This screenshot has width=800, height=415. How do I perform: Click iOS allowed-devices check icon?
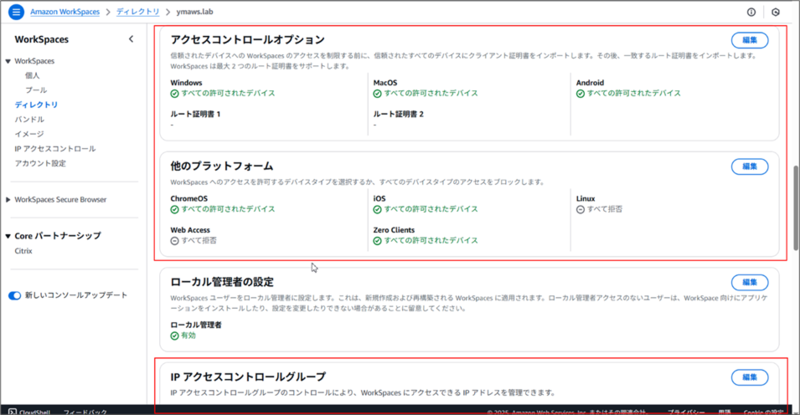point(377,209)
